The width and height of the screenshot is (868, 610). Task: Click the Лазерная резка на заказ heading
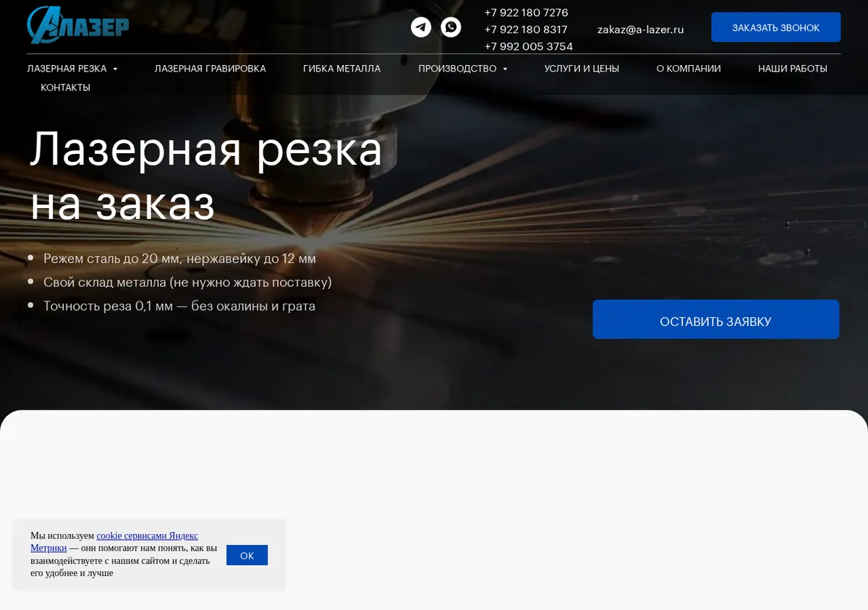tap(206, 176)
